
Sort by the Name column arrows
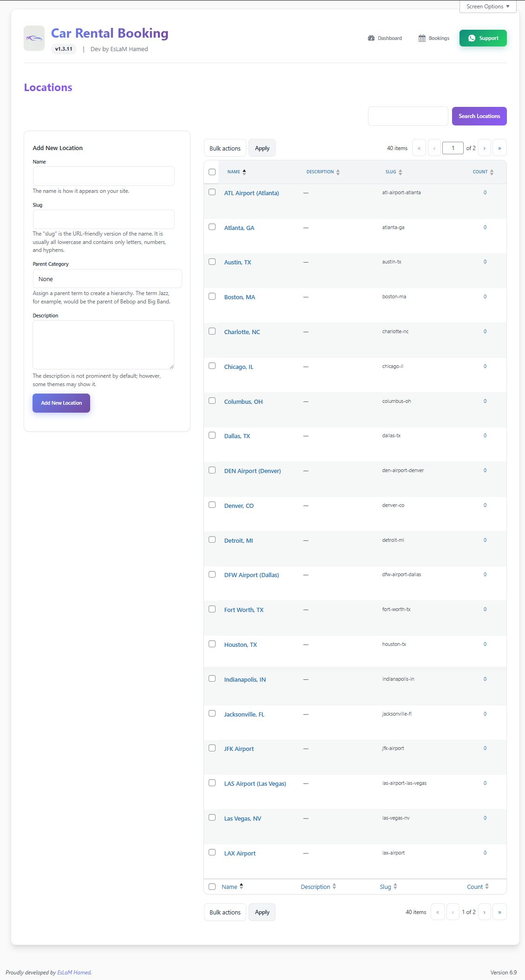pyautogui.click(x=244, y=172)
